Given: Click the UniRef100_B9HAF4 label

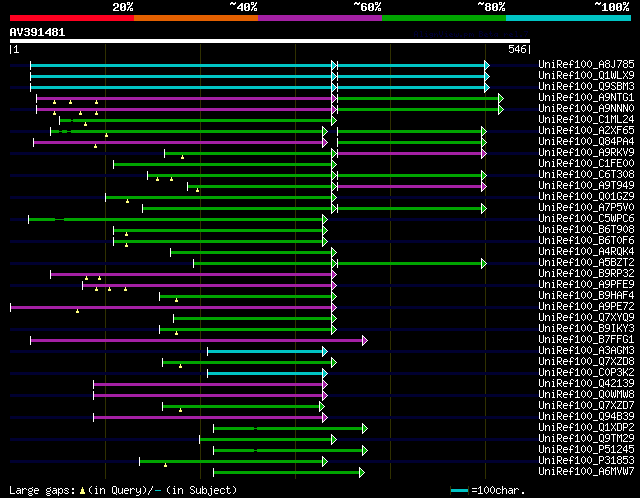Looking at the screenshot, I should point(586,296).
